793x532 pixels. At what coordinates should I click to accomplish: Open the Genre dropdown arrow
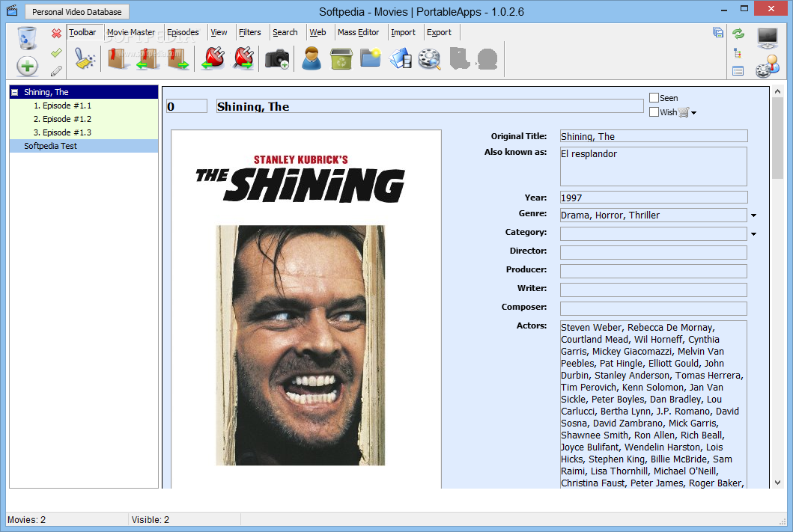click(x=753, y=215)
